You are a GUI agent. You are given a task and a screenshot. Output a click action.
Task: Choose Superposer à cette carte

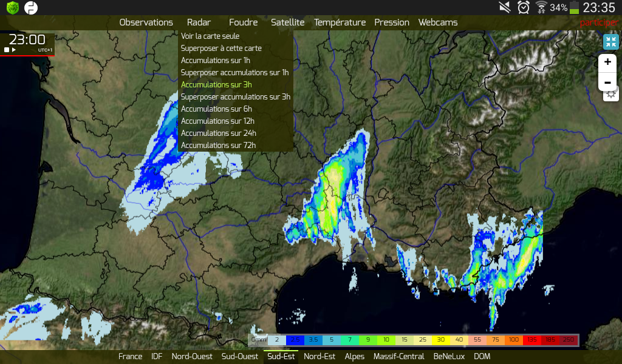(221, 49)
